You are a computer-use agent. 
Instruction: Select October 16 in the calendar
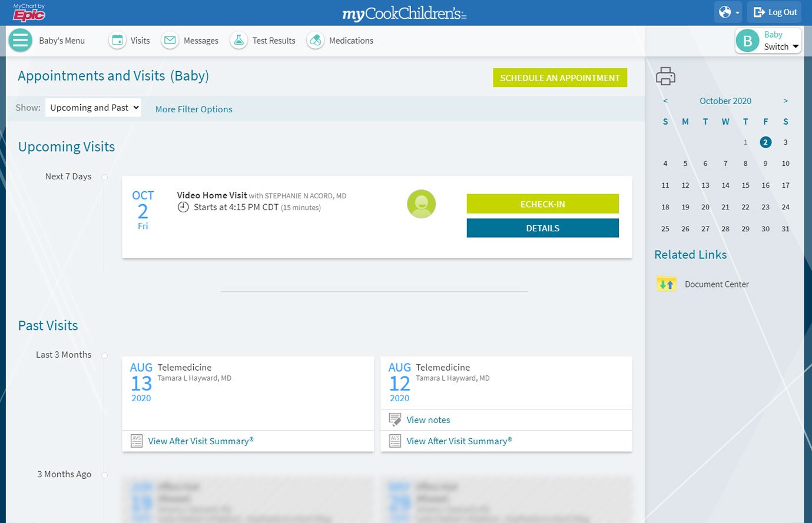[765, 185]
